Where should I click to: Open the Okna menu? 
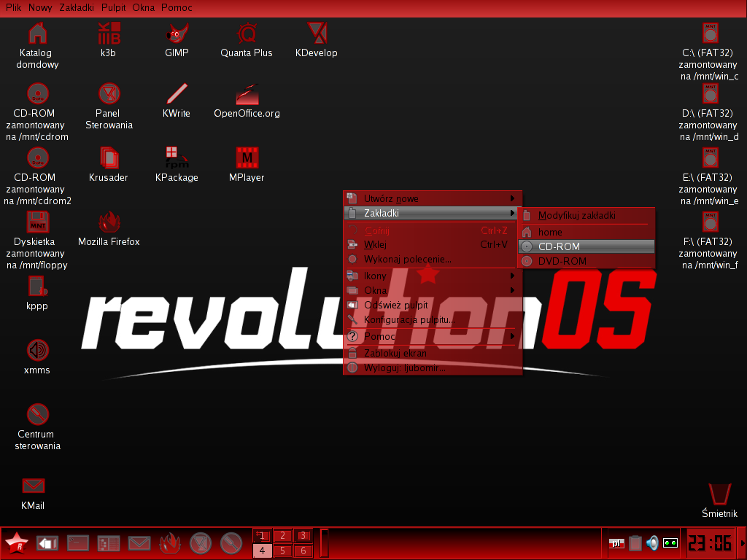144,7
